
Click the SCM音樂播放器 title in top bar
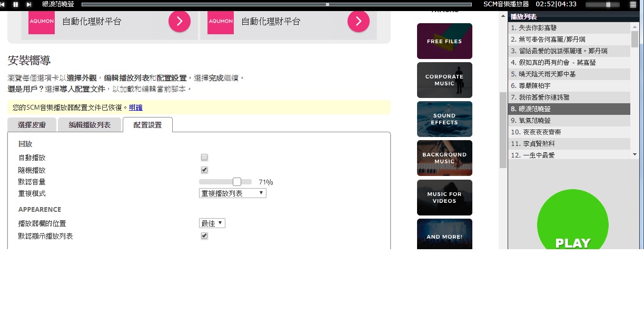tap(506, 4)
